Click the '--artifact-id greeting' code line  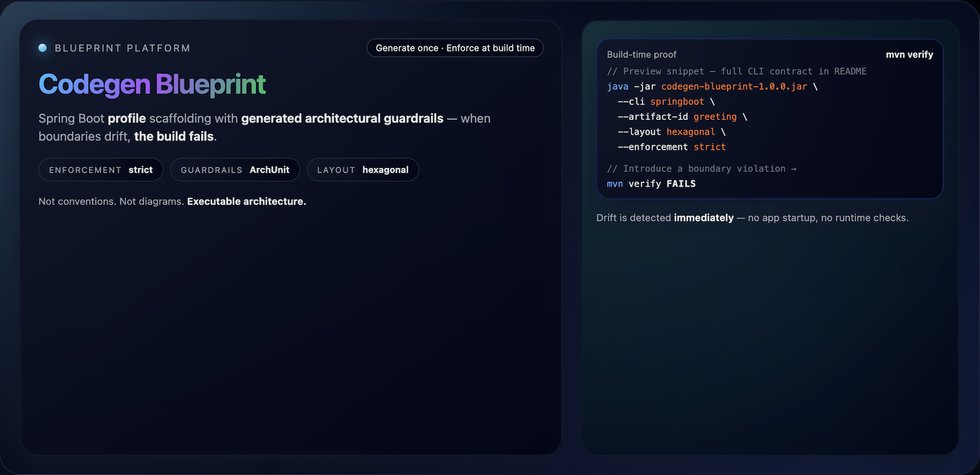coord(682,117)
